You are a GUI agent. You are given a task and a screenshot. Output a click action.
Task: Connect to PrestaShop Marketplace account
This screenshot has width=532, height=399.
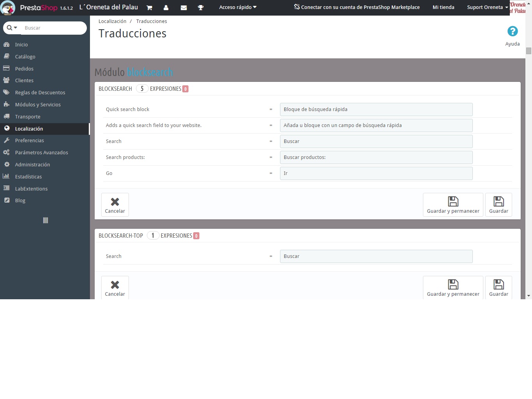tap(357, 7)
